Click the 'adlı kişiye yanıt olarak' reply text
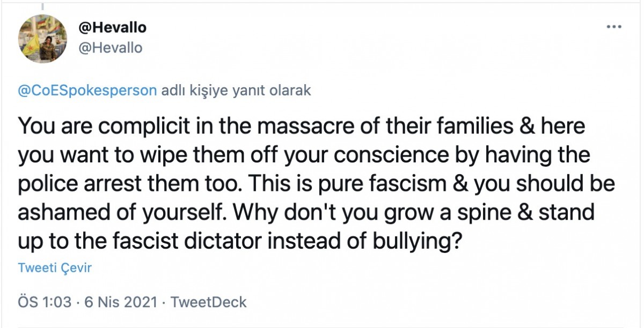 point(236,90)
